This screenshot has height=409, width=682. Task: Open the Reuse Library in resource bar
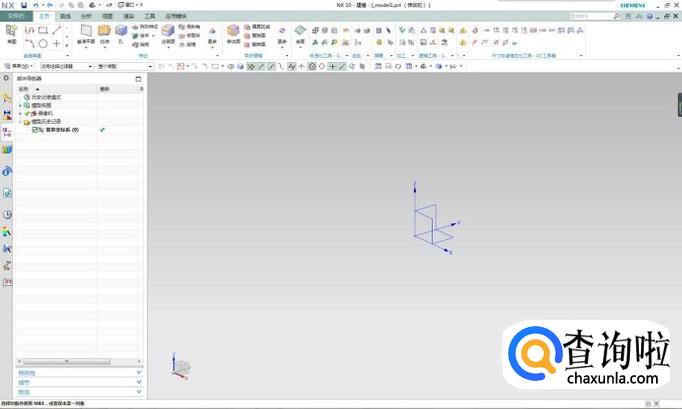7,149
